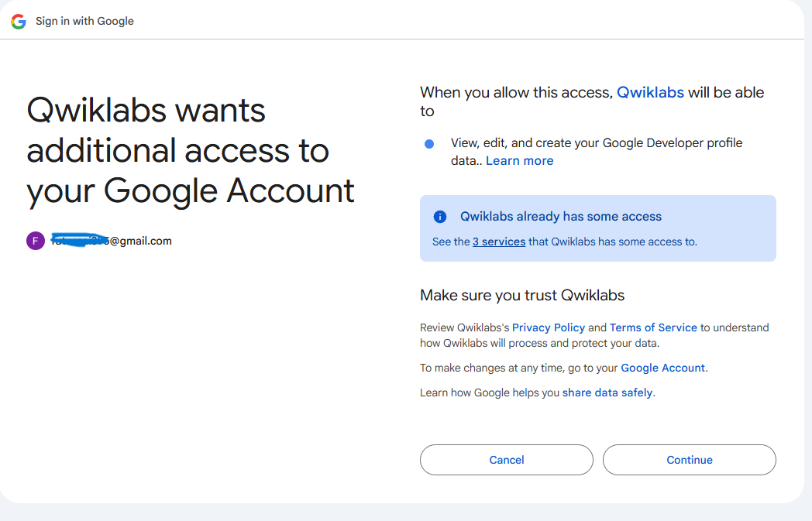Click the Google G logo icon

(19, 21)
